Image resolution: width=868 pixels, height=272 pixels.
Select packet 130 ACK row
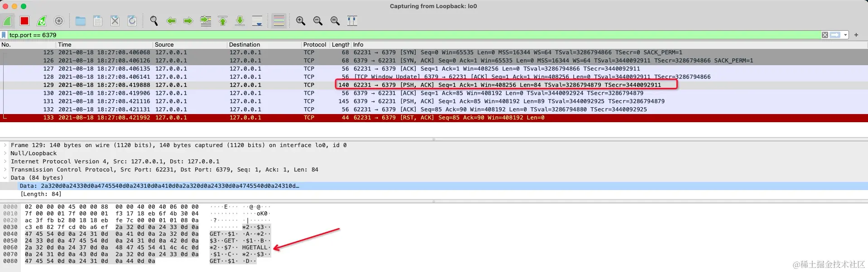point(434,93)
